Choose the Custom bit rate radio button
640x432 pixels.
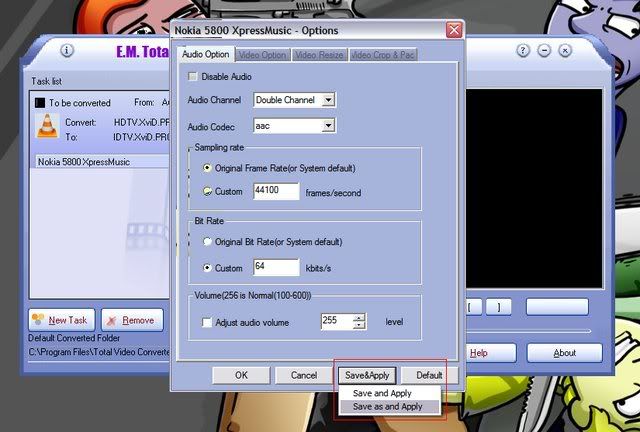tap(207, 268)
